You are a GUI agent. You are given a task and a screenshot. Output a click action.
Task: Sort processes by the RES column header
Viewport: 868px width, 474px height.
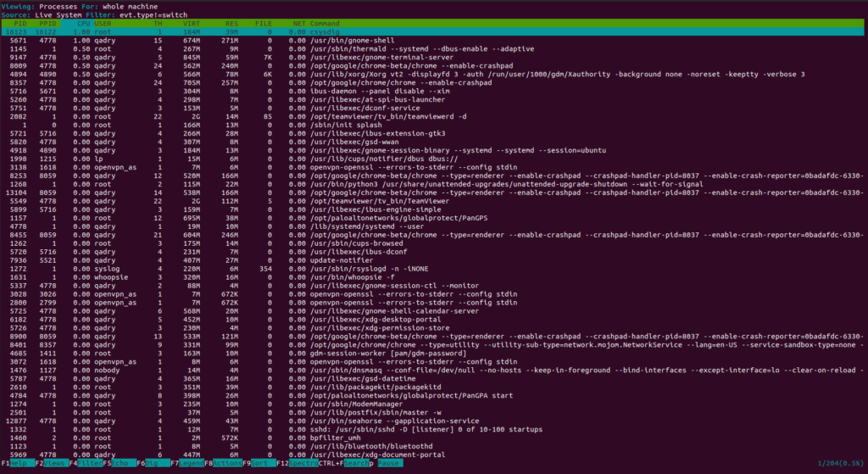pyautogui.click(x=231, y=24)
